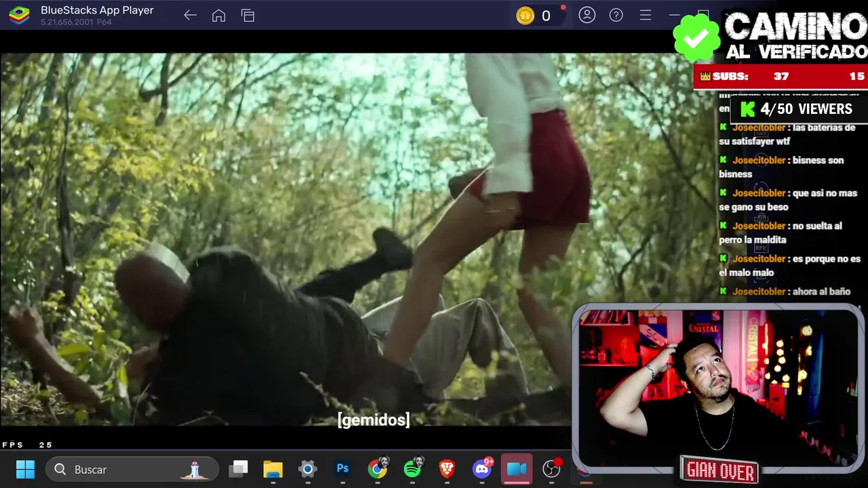Click the chat message 'ahora al baño'
Viewport: 868px width, 488px height.
point(785,291)
